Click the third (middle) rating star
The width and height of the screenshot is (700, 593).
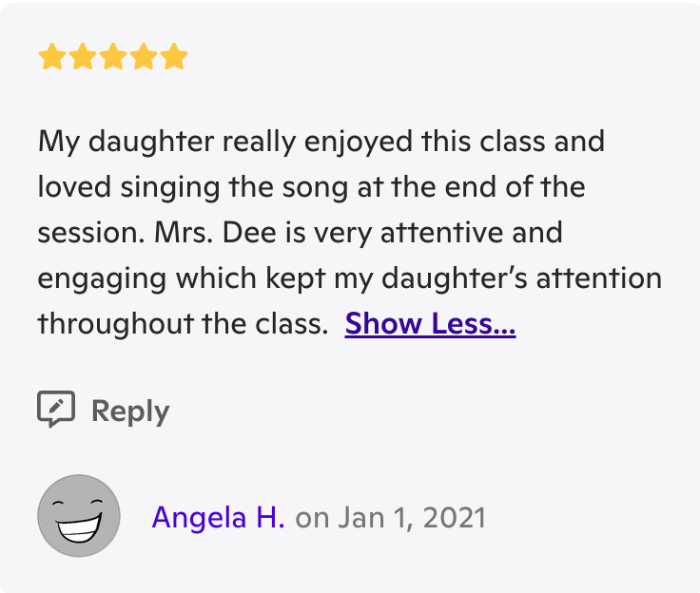112,58
